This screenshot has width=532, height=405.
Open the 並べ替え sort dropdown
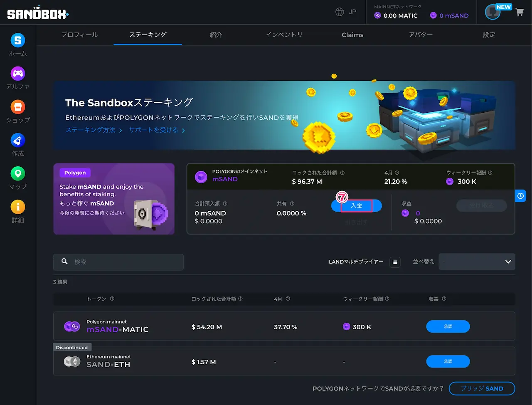pos(477,262)
